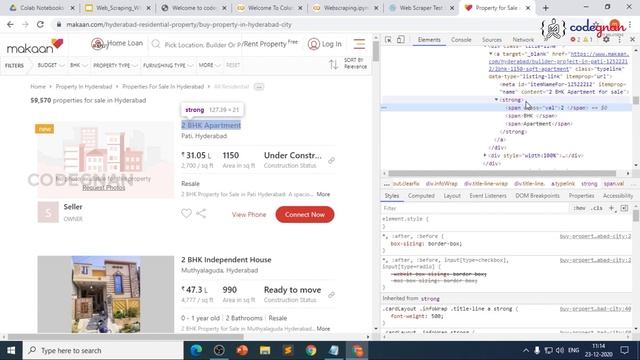
Task: Click the Styles Filter input field
Action: (x=475, y=208)
